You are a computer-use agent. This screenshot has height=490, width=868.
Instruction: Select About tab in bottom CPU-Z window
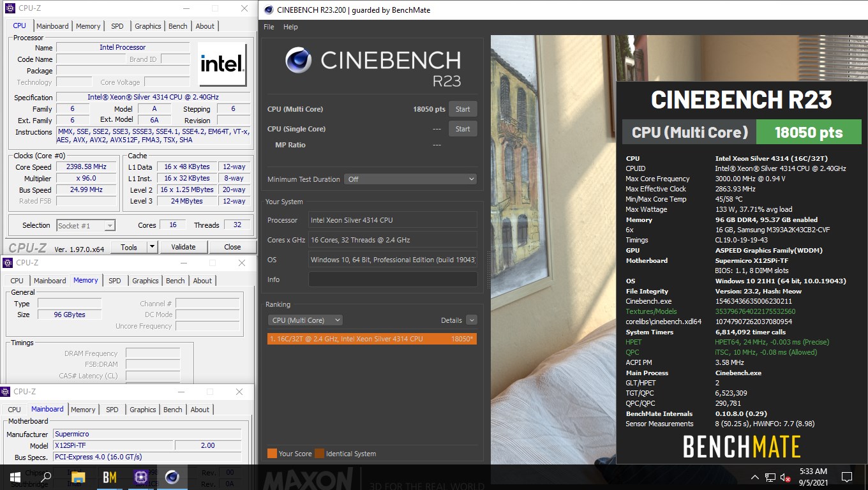tap(200, 410)
